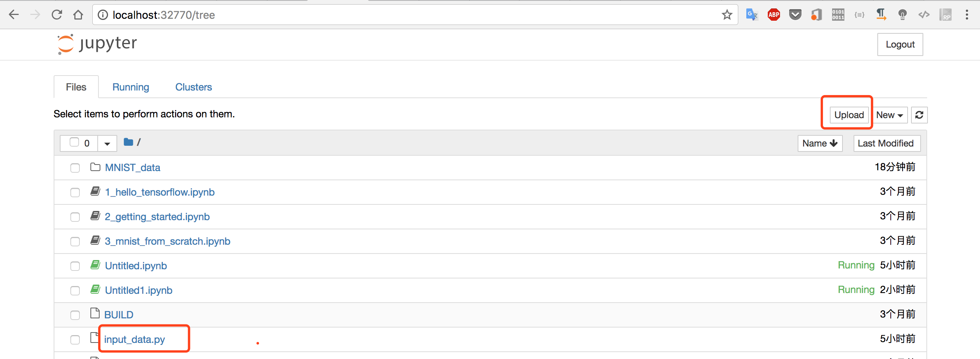
Task: Click the Upload button
Action: click(x=849, y=115)
